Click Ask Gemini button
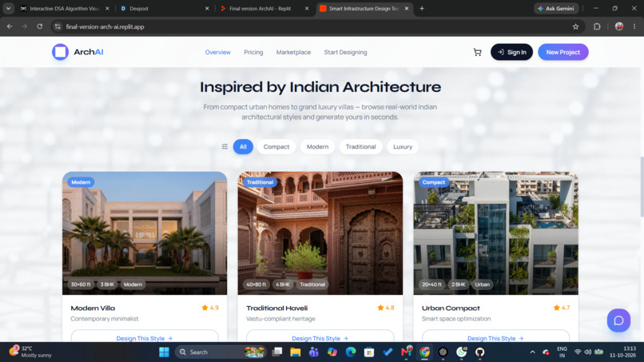Screen dimensions: 644x362 pyautogui.click(x=556, y=8)
